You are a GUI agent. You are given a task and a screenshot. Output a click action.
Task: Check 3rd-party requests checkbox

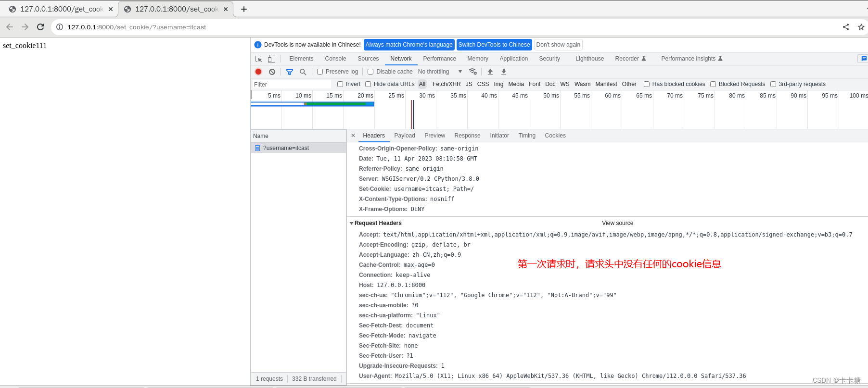[x=773, y=84]
